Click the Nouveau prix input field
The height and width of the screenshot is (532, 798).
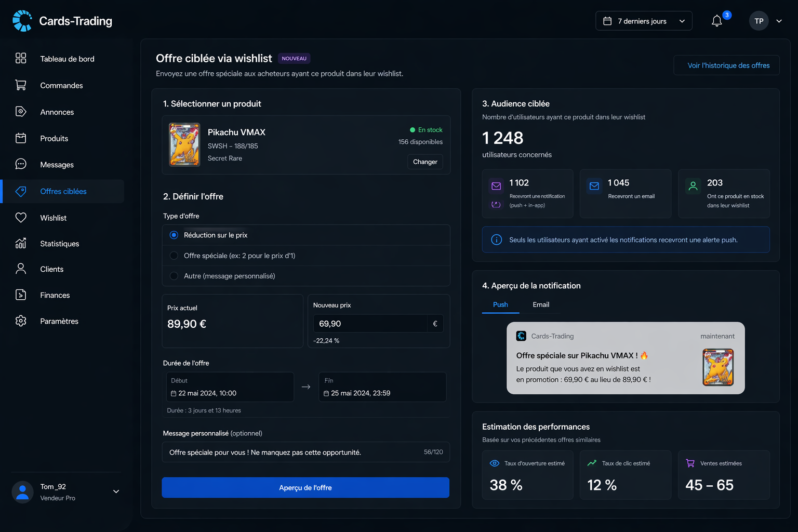click(370, 324)
